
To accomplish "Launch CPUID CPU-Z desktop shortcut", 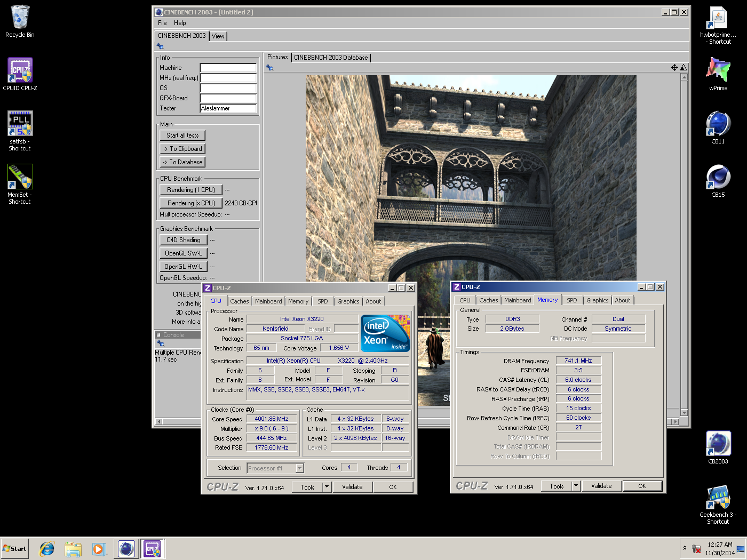I will (x=20, y=74).
